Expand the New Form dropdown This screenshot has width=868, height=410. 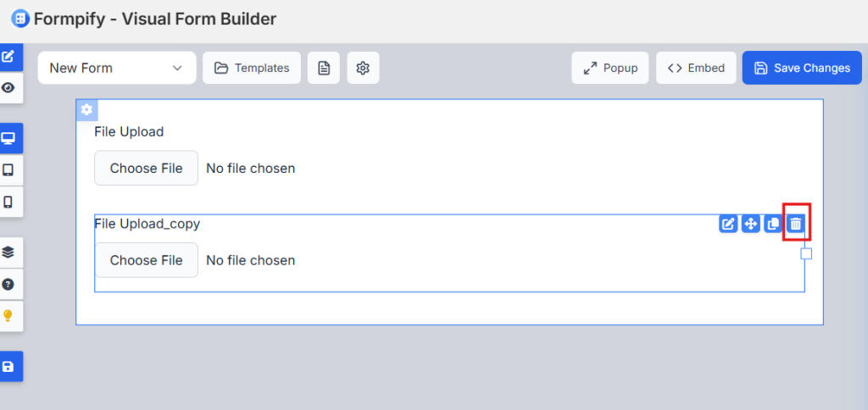point(116,68)
